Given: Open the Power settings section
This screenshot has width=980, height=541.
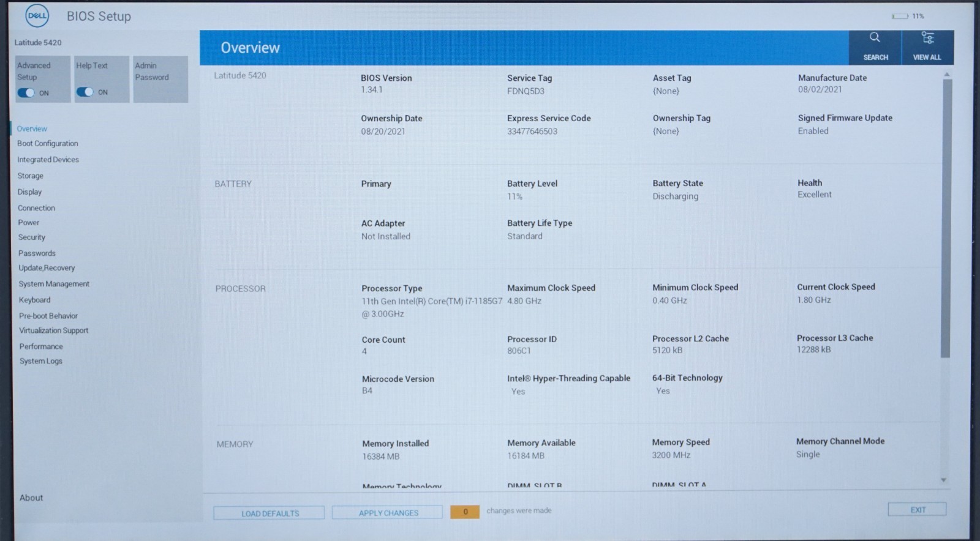Looking at the screenshot, I should (29, 223).
